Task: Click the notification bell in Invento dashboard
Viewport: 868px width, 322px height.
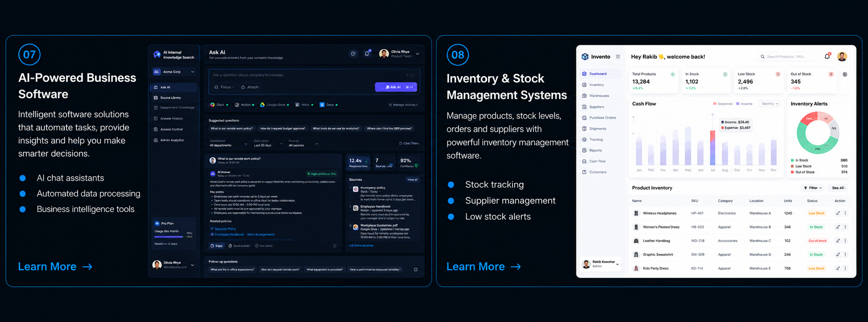Action: (x=827, y=56)
